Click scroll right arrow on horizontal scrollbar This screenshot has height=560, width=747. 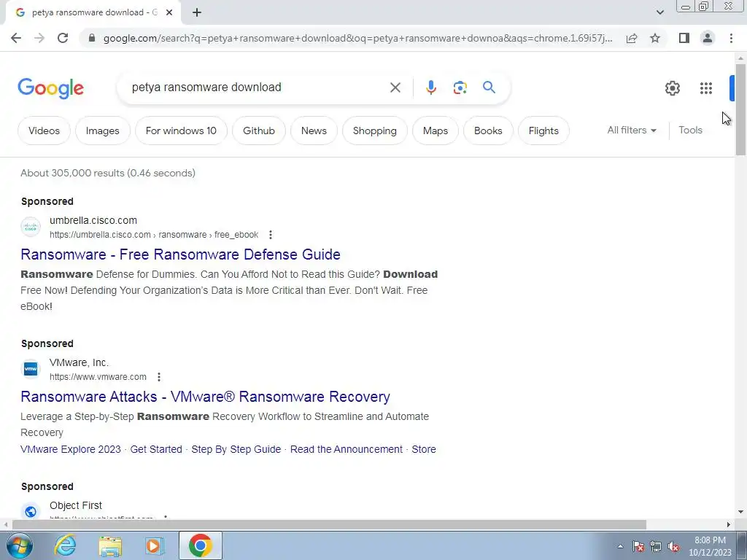(x=729, y=524)
